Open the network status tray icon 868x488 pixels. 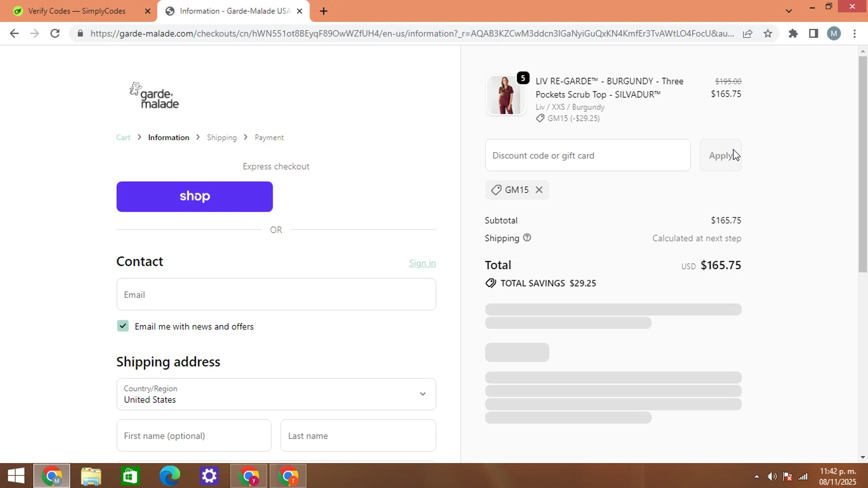(803, 476)
